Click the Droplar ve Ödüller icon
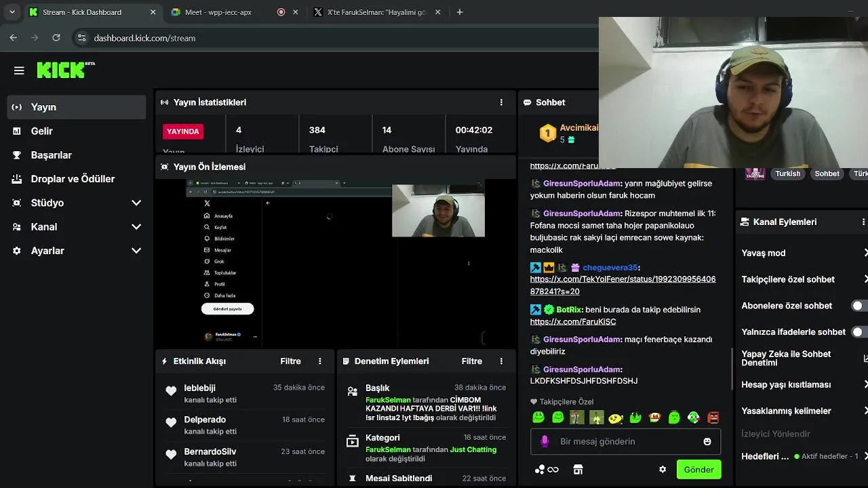The height and width of the screenshot is (488, 868). 17,179
